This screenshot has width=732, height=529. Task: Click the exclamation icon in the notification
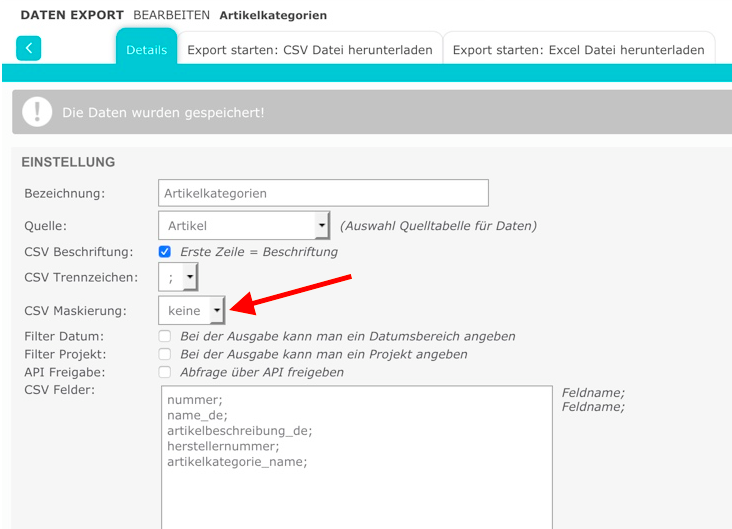pyautogui.click(x=37, y=112)
